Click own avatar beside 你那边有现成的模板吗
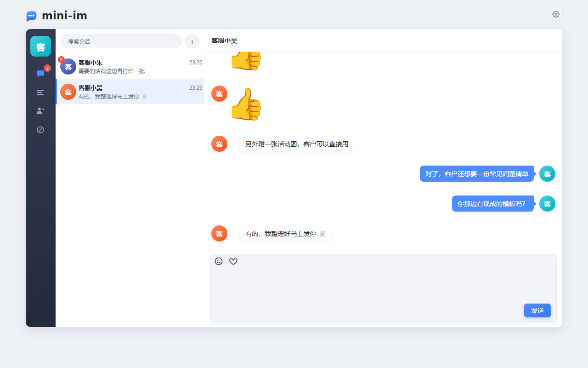Screen dimensions: 588x368 point(547,204)
